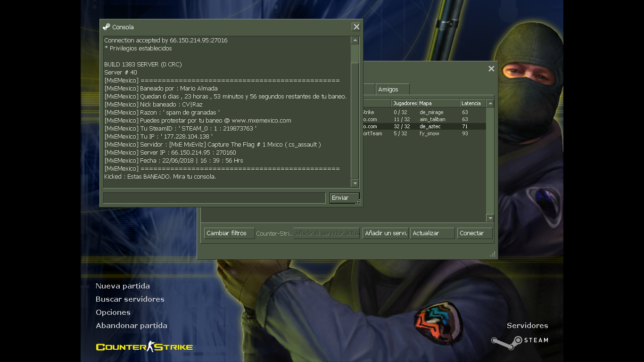
Task: Click the Enviar button in the console
Action: click(344, 198)
